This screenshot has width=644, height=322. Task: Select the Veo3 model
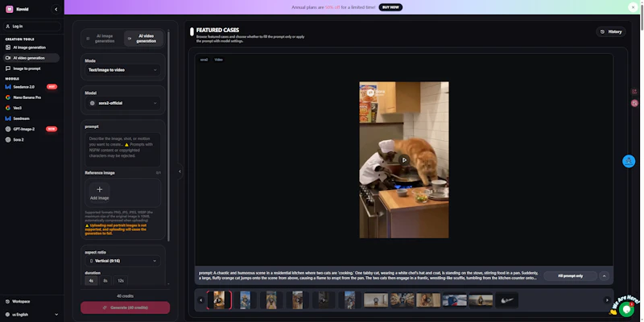click(x=31, y=108)
